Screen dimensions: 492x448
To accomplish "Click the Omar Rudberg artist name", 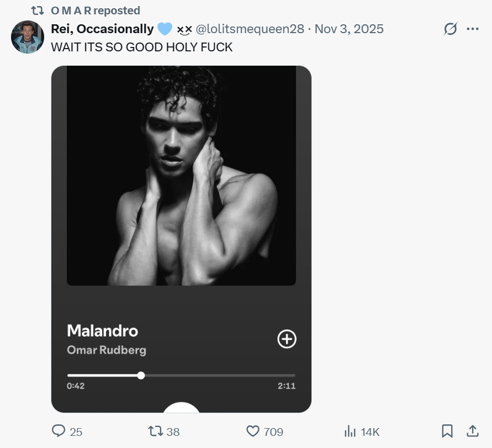I will point(107,350).
